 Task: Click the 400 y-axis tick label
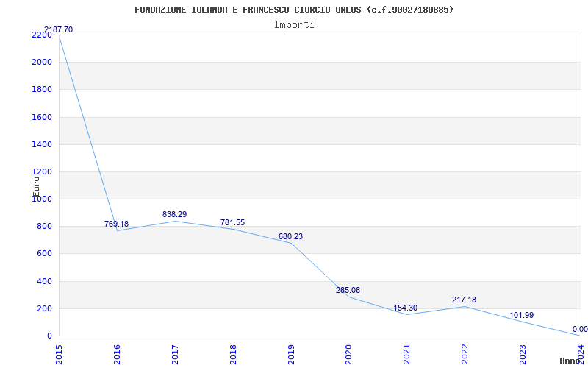[44, 281]
